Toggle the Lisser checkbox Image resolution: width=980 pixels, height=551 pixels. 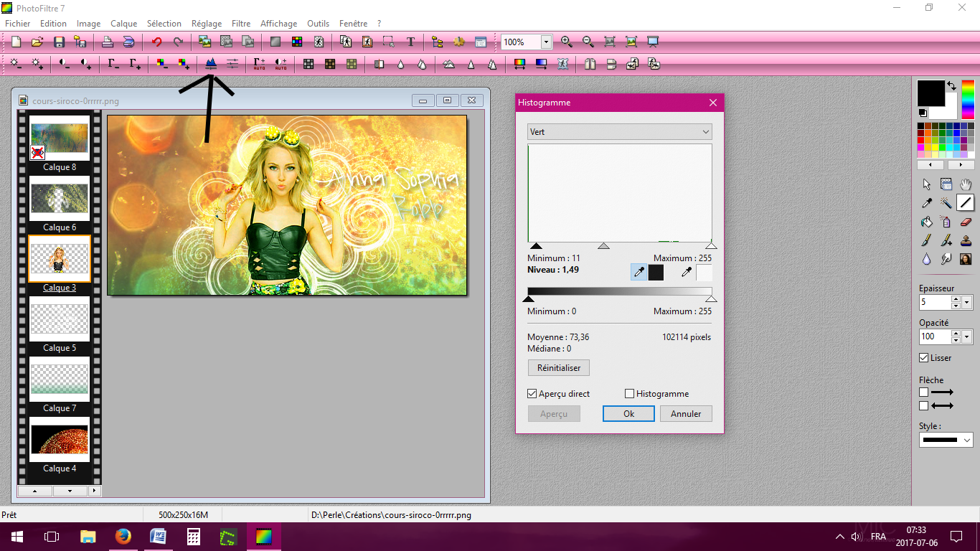click(924, 358)
